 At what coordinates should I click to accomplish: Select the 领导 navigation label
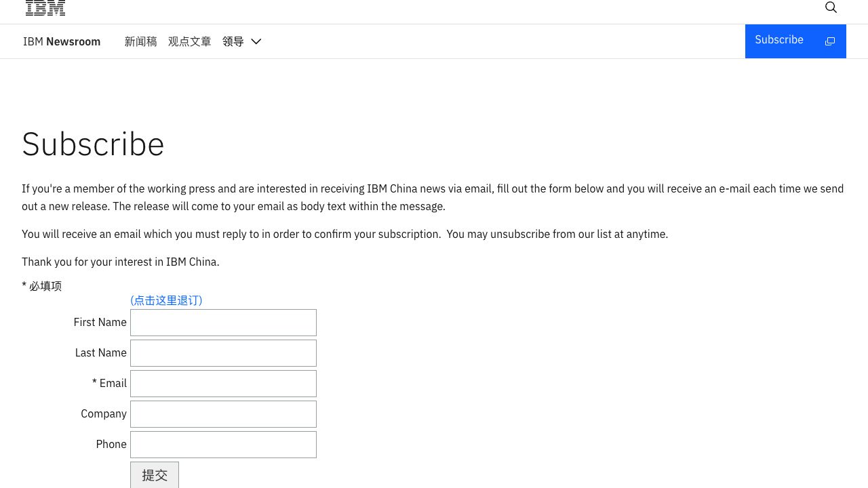click(x=233, y=41)
